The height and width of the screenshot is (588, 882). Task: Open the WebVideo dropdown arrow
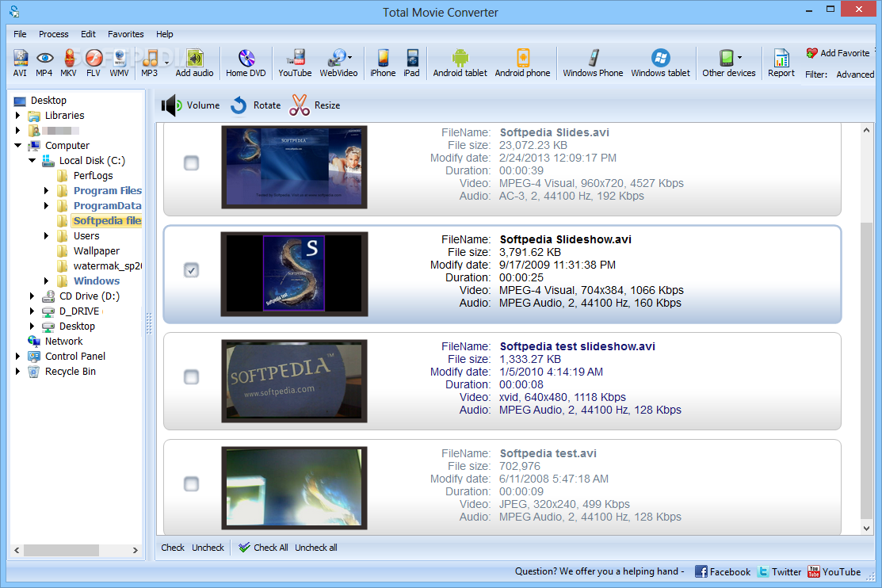(x=350, y=57)
